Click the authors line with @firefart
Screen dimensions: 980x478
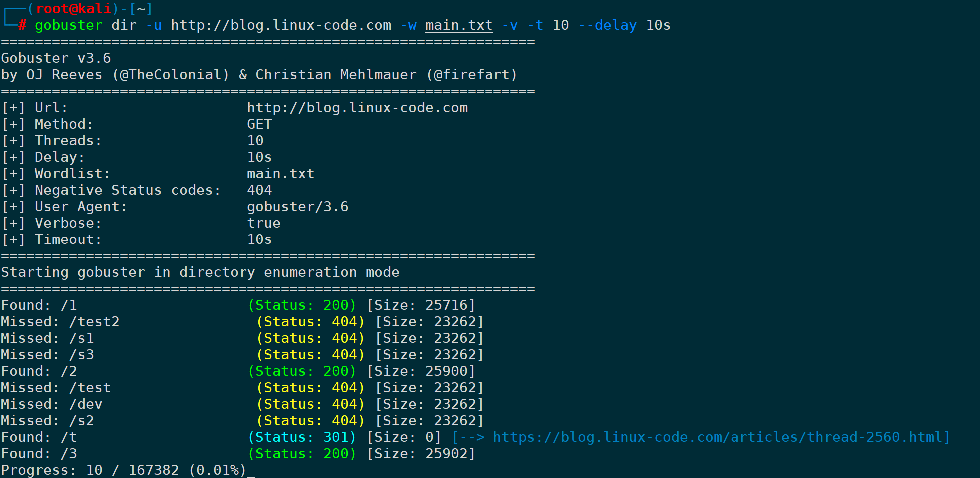coord(259,75)
